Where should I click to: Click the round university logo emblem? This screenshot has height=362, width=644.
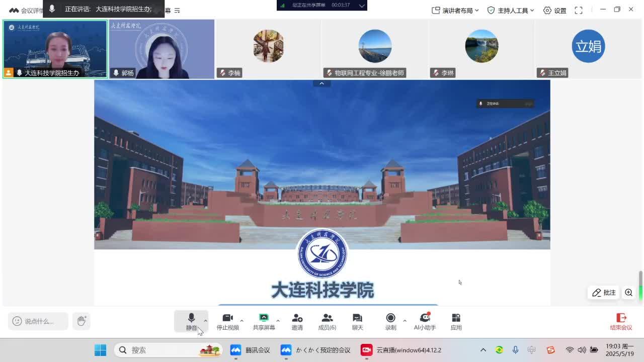(x=322, y=254)
